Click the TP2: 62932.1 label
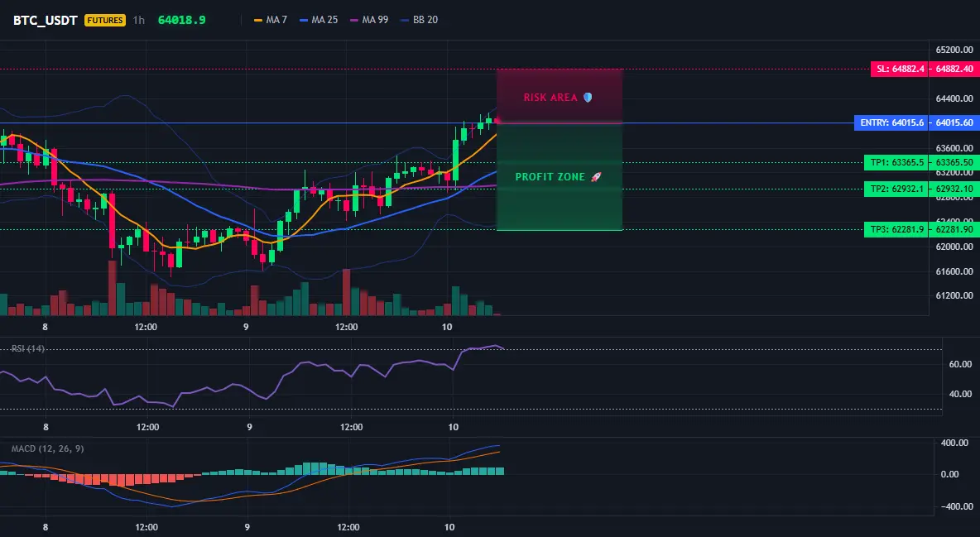The image size is (980, 537). click(x=897, y=189)
